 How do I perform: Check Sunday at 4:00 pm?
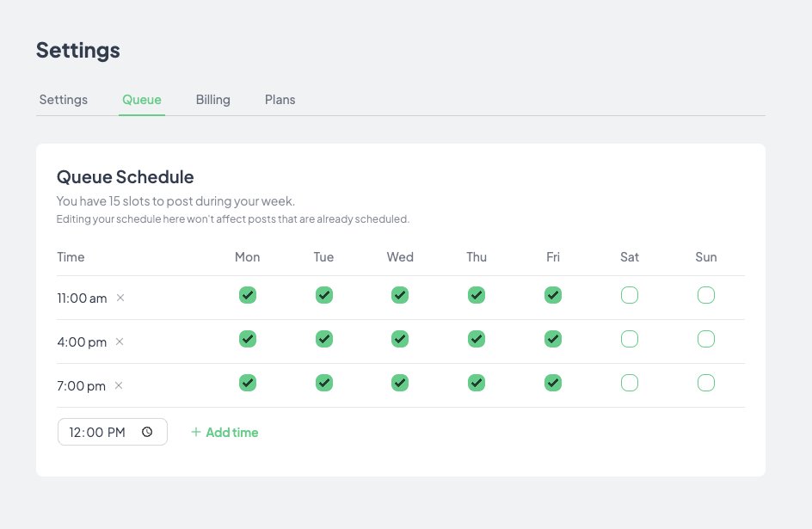(706, 339)
